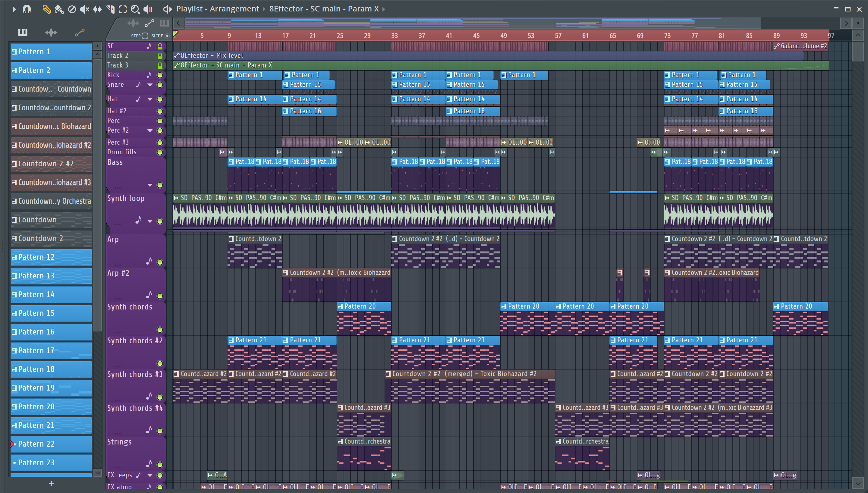Select the Delete tool
This screenshot has height=493, width=868.
click(x=72, y=9)
